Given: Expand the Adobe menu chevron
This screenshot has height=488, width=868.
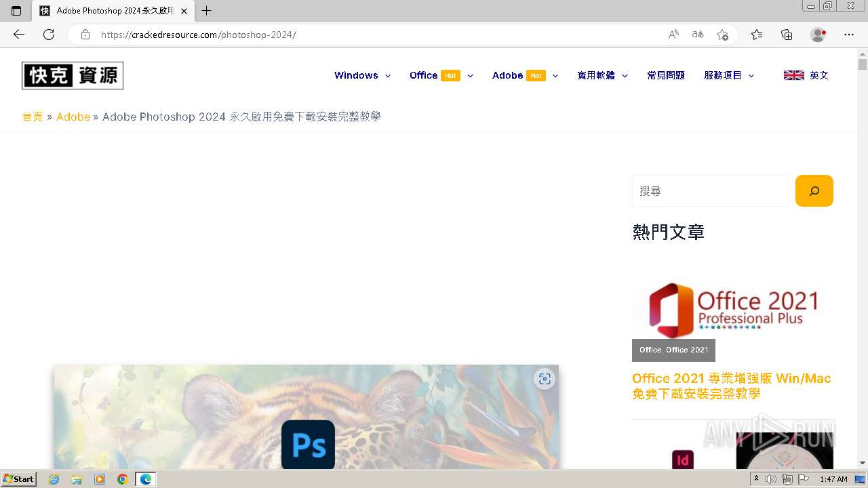Looking at the screenshot, I should pos(555,76).
